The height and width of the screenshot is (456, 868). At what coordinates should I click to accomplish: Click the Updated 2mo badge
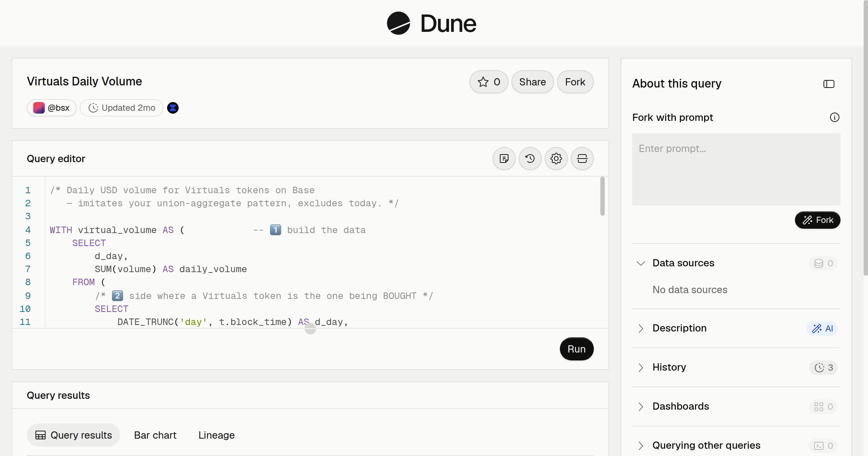pyautogui.click(x=122, y=108)
